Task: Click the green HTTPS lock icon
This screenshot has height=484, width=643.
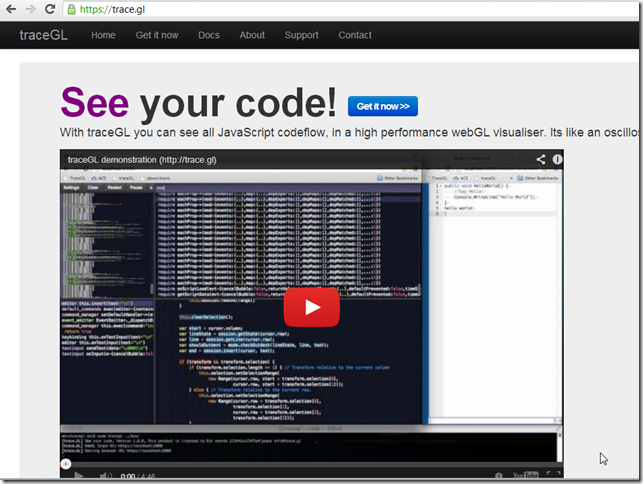Action: tap(71, 9)
